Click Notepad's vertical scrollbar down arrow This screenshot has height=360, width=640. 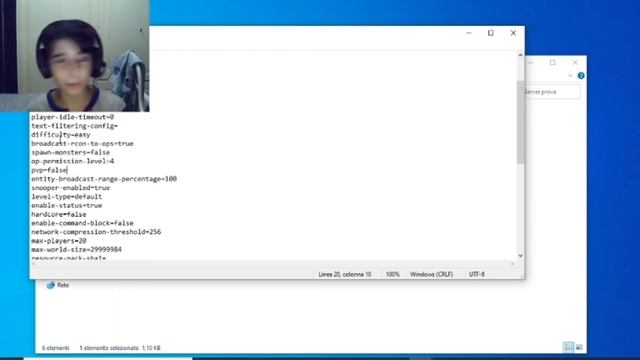pyautogui.click(x=520, y=256)
